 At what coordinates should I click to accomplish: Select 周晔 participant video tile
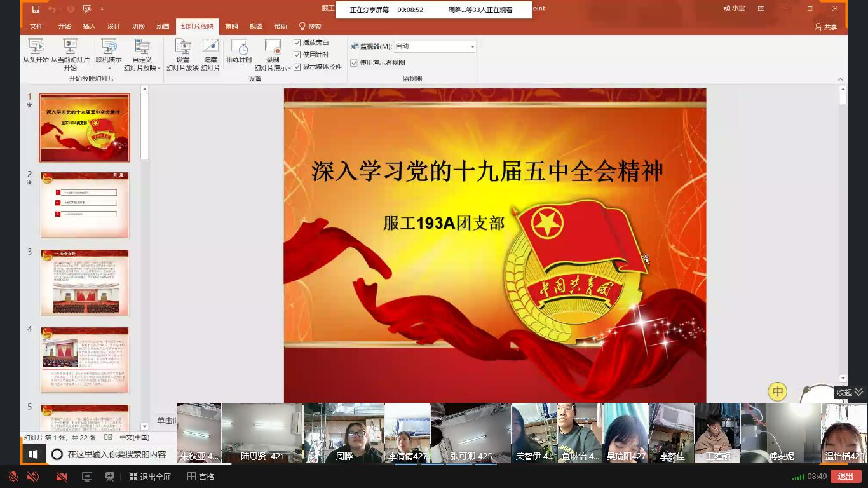coord(344,433)
